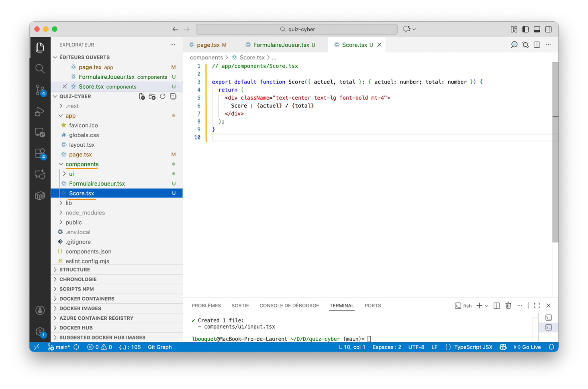Open the new terminal profile dropdown arrow
The height and width of the screenshot is (389, 588).
click(x=487, y=306)
